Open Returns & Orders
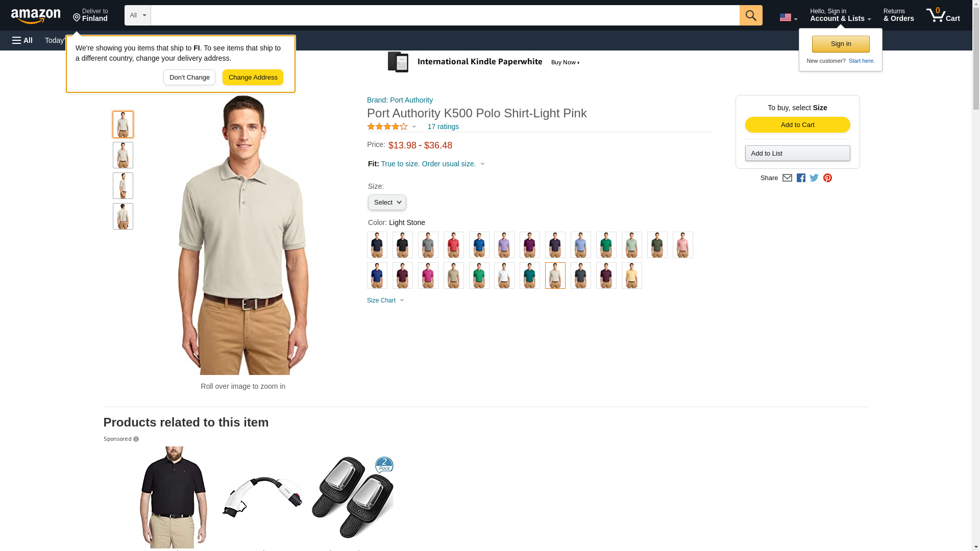This screenshot has height=551, width=980. pos(898,15)
